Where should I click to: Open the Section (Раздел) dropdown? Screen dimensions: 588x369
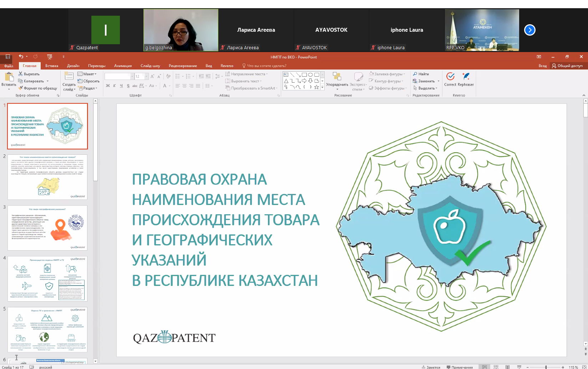click(88, 88)
